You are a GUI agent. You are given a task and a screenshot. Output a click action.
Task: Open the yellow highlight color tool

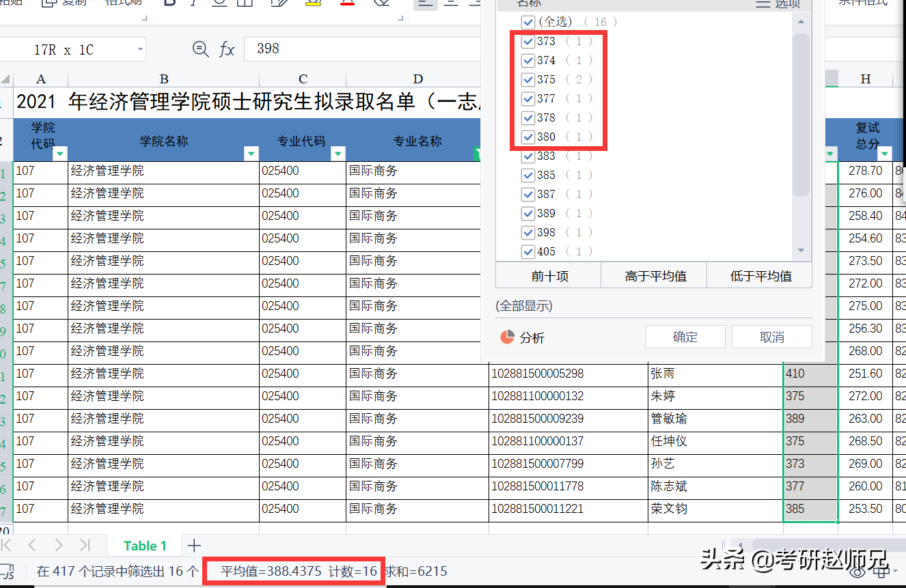312,4
